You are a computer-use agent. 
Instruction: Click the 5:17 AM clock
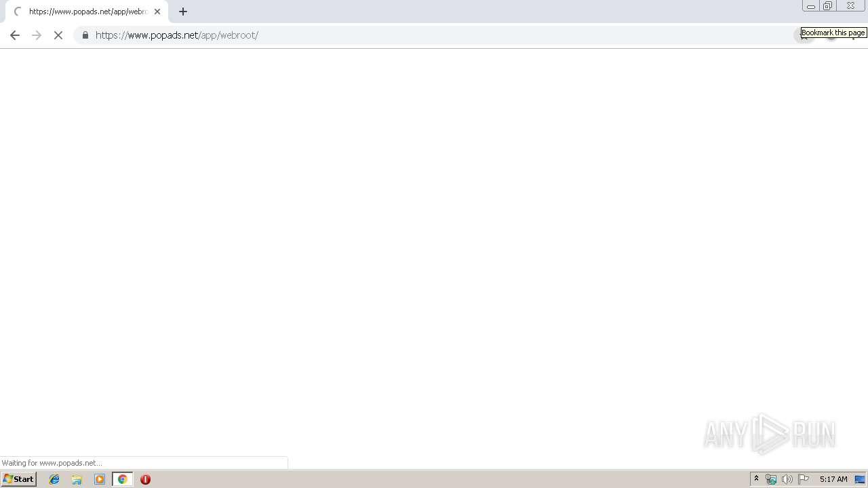[833, 479]
